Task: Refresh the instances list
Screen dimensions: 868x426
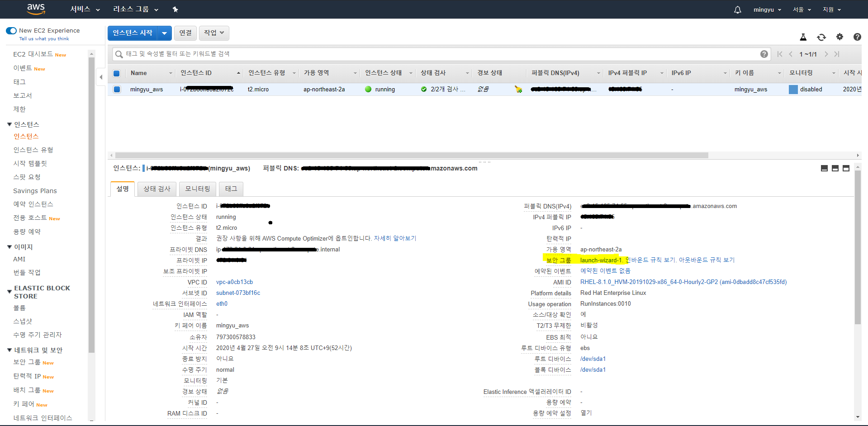Action: (x=821, y=37)
